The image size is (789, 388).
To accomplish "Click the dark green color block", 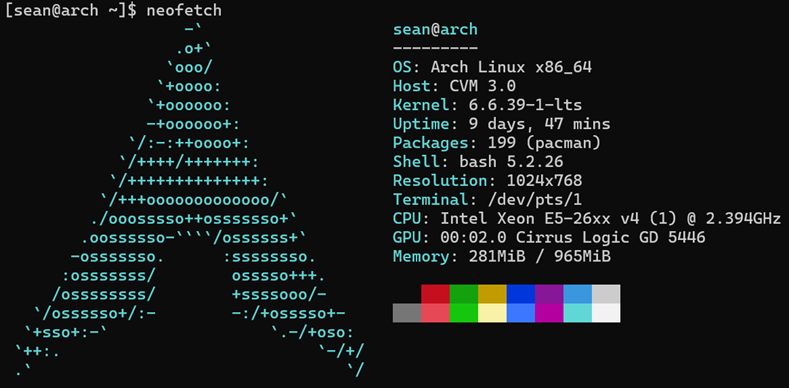I will [x=463, y=294].
